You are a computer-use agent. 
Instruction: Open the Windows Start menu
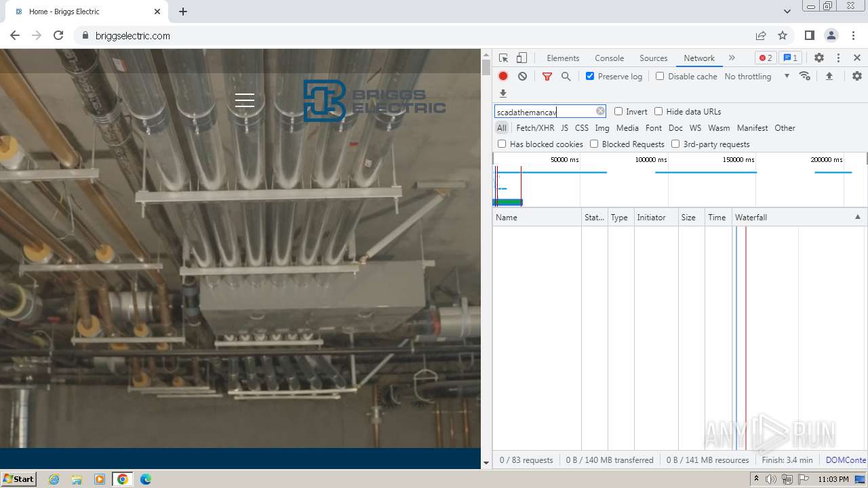[19, 479]
